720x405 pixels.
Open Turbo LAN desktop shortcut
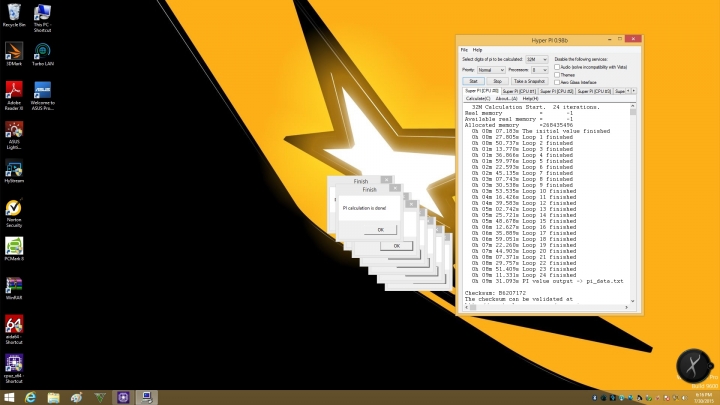coord(42,54)
